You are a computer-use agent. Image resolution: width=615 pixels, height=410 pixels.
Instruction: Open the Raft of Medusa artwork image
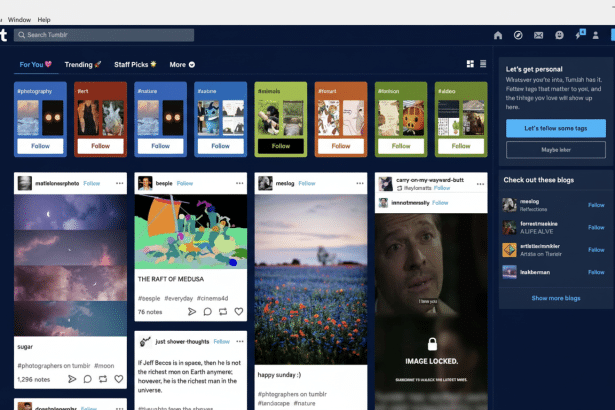[x=191, y=232]
